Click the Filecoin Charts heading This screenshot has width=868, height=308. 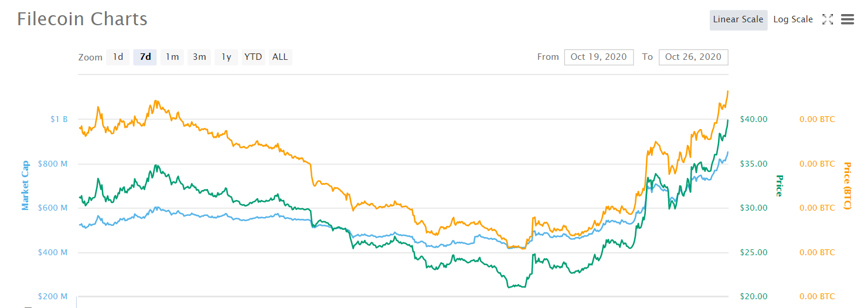(82, 19)
